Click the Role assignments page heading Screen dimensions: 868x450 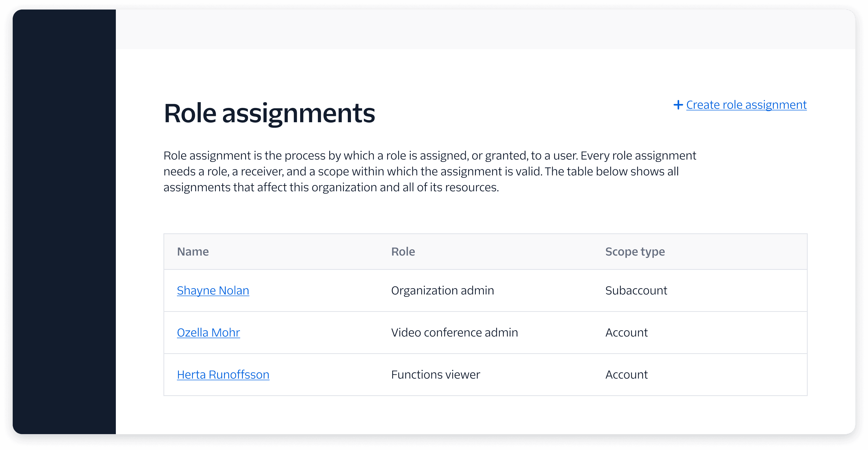point(269,113)
